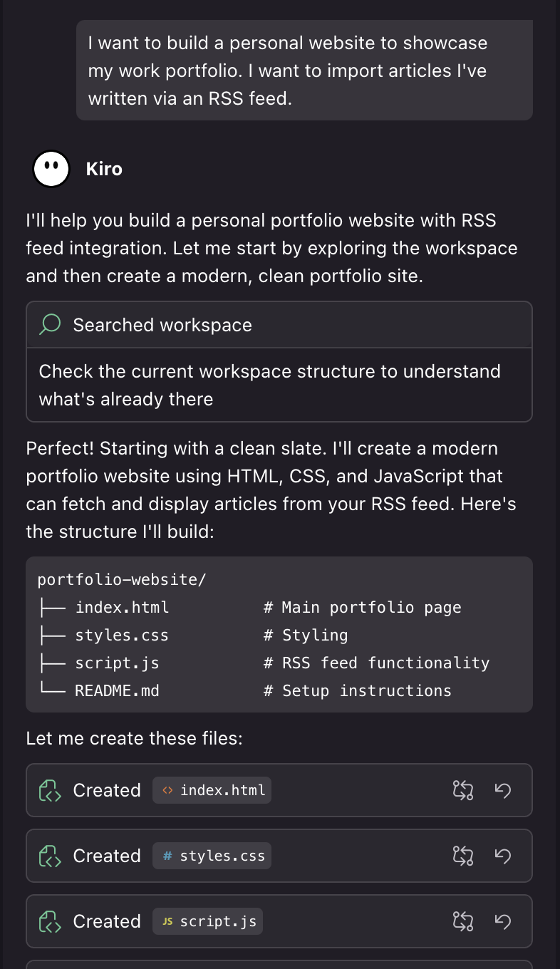View changes icon for index.html

(x=463, y=790)
